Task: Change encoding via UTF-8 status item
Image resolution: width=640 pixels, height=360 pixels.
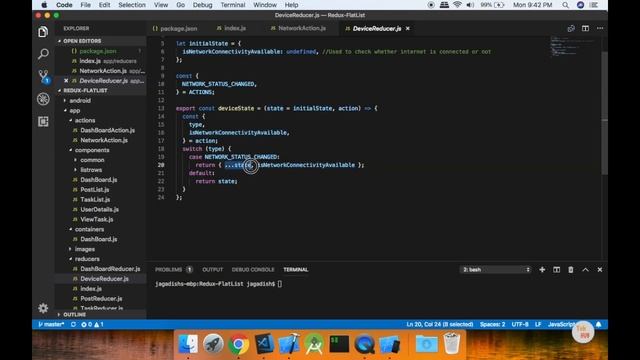Action: 520,324
